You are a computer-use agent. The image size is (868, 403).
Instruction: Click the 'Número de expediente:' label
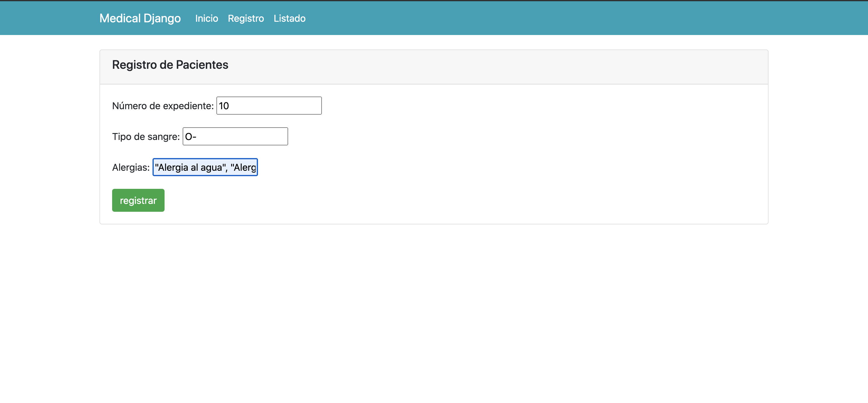163,106
